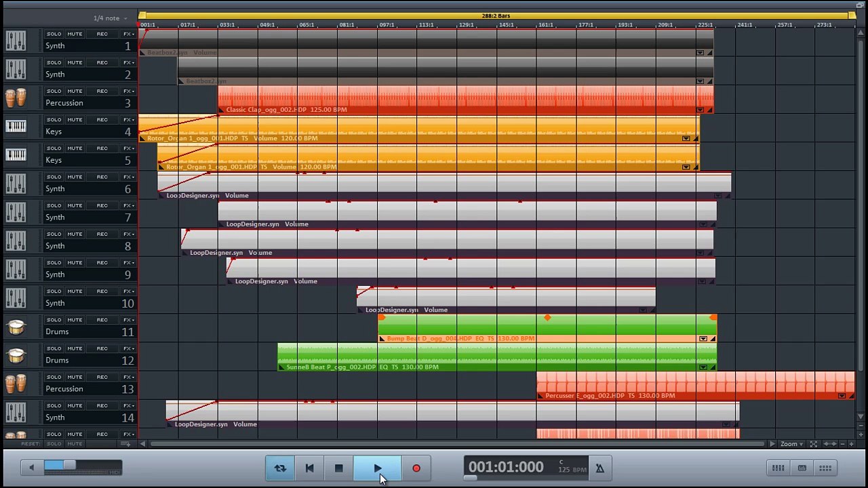Click the SOLO button on Synth track 10
868x488 pixels.
tap(54, 291)
